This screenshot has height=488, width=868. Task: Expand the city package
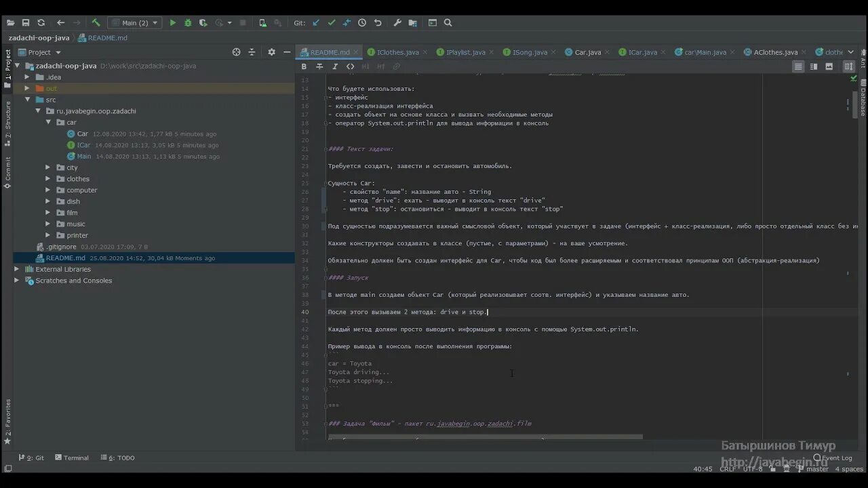(x=48, y=167)
